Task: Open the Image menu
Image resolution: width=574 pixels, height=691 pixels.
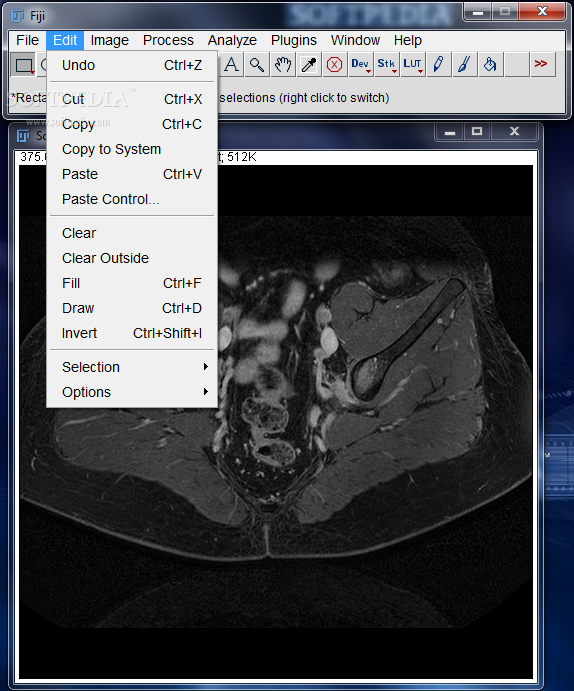Action: [x=110, y=40]
